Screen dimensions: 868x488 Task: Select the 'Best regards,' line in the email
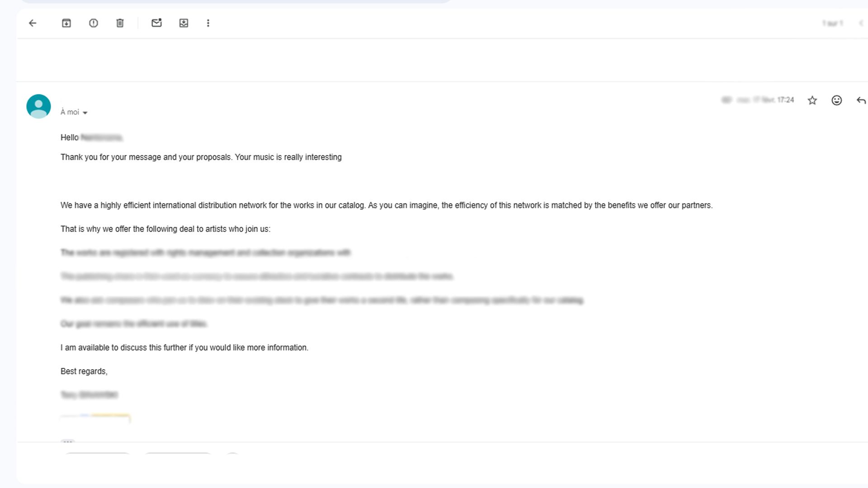(x=84, y=371)
